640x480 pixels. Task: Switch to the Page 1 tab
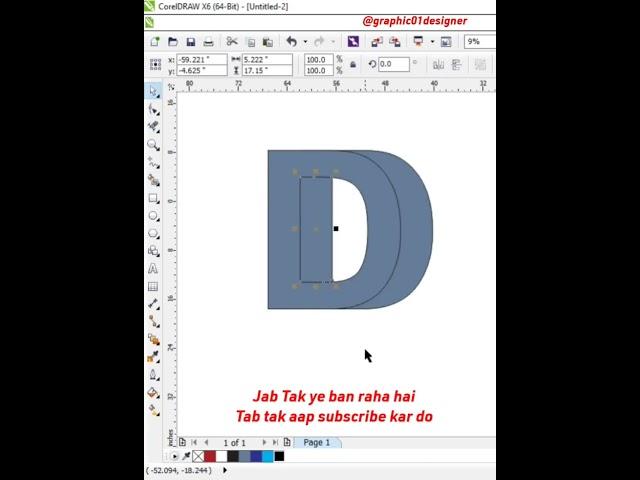(x=317, y=442)
